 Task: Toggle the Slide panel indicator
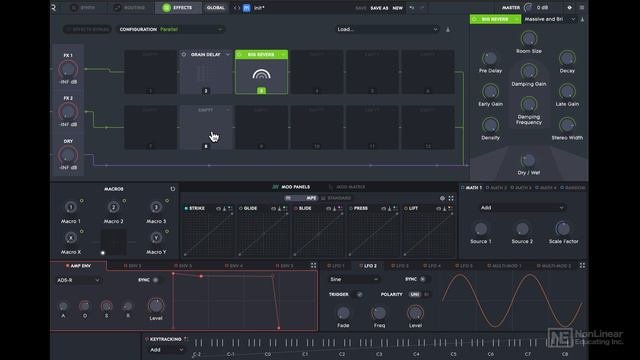click(296, 208)
